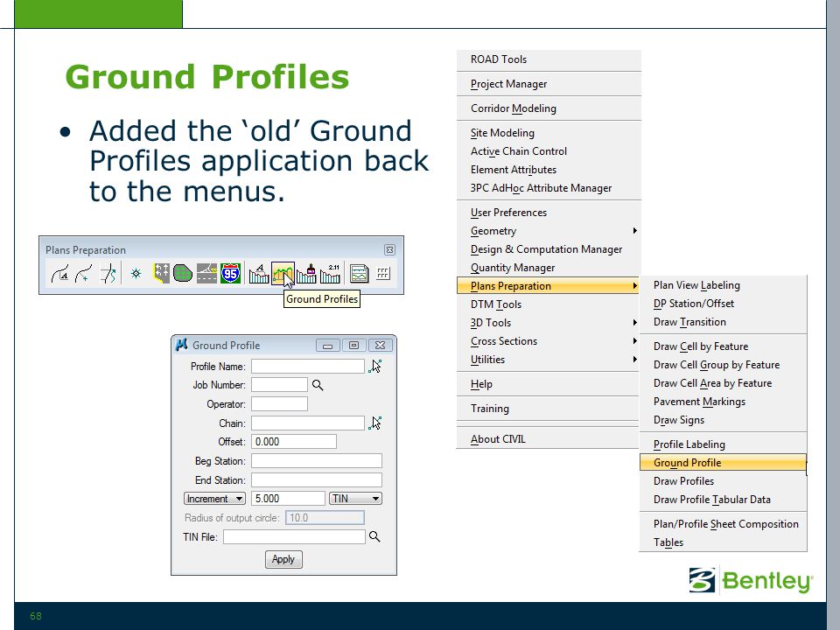Click the Profile Name input field
Screen dimensions: 840x630
pyautogui.click(x=308, y=367)
